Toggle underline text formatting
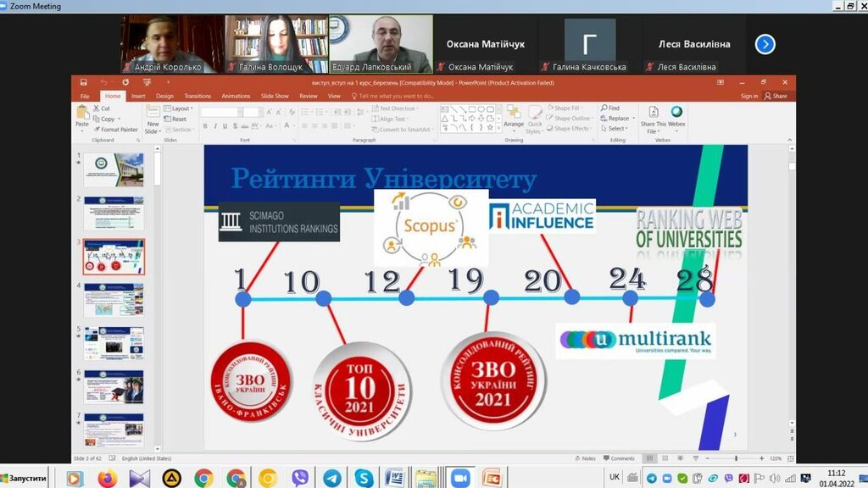The height and width of the screenshot is (488, 868). pyautogui.click(x=225, y=126)
